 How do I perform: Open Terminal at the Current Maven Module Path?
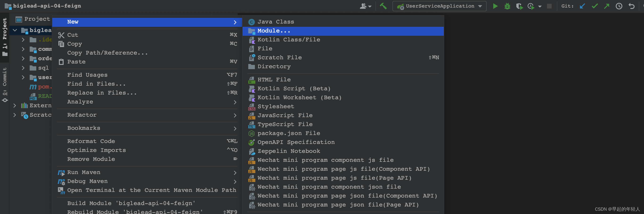coord(147,190)
